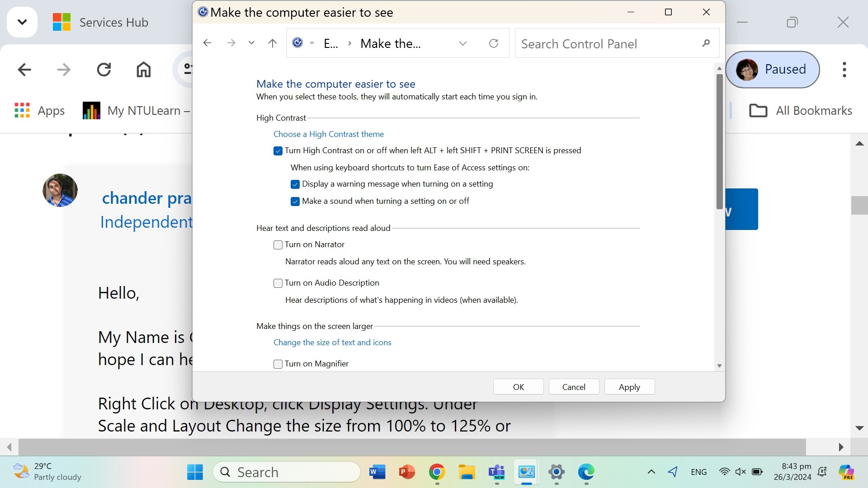Click the Settings gear icon in taskbar

(x=556, y=471)
